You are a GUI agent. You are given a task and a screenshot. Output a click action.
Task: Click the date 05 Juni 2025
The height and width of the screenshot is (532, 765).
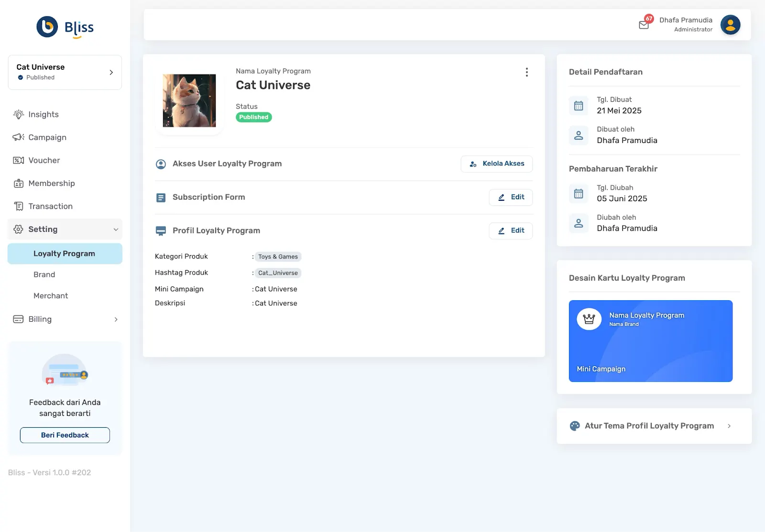click(622, 199)
